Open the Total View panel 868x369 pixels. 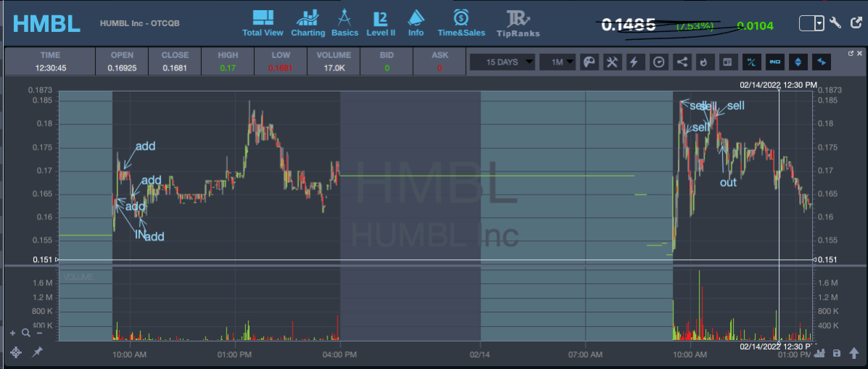click(263, 23)
